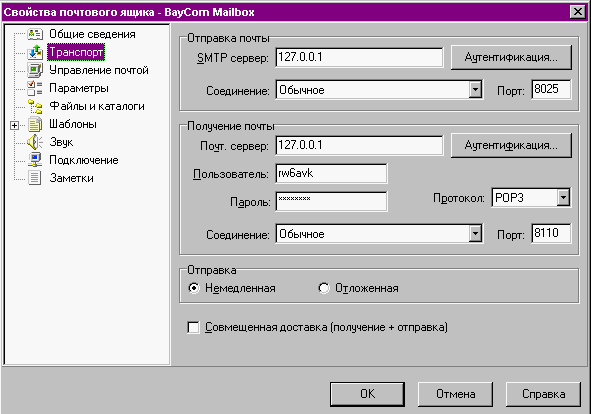This screenshot has height=414, width=591.
Task: Select the Файлы и каталоги folder-tree icon
Action: tap(35, 106)
